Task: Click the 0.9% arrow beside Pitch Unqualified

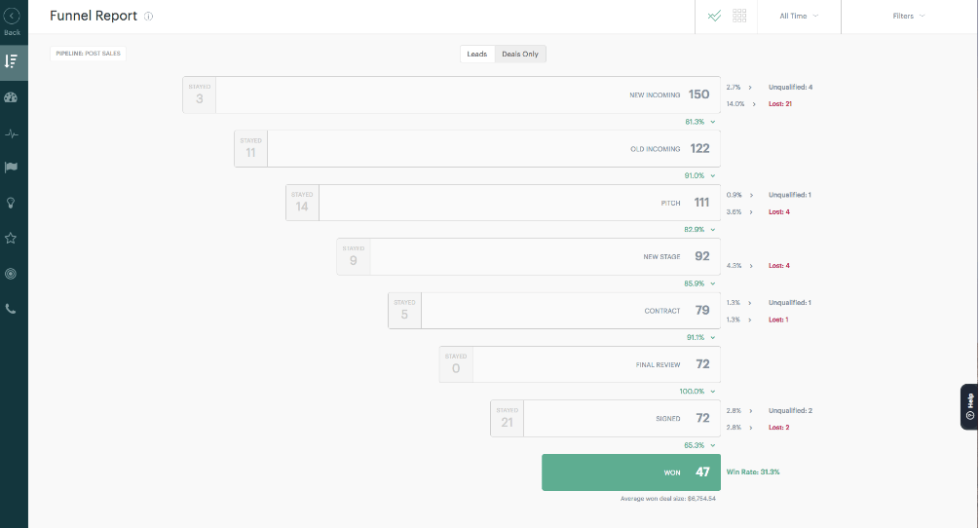Action: tap(751, 195)
